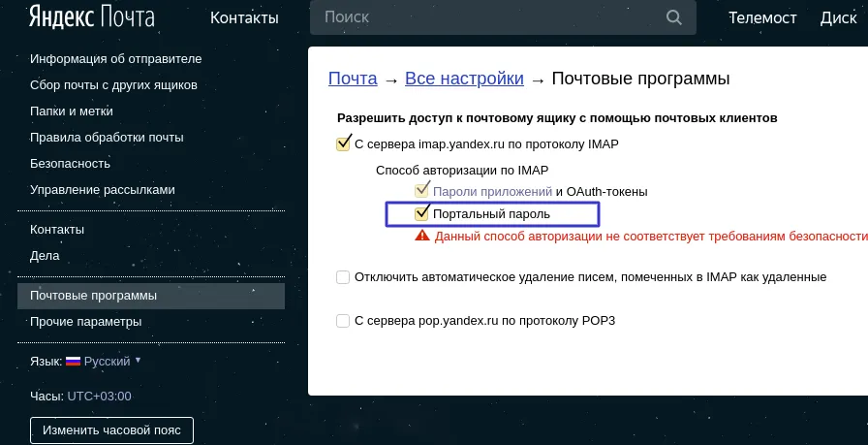Follow the Все настройки breadcrumb link

click(464, 79)
